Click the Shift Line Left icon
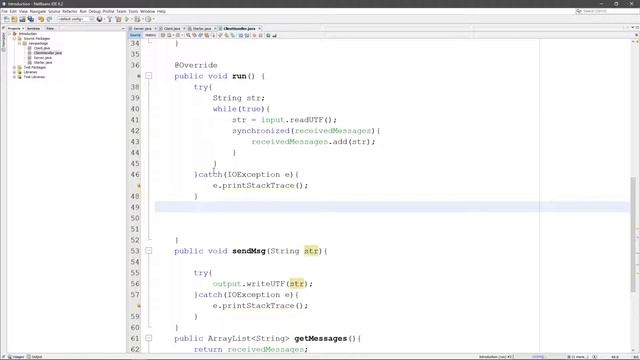This screenshot has width=640, height=360. pos(240,36)
